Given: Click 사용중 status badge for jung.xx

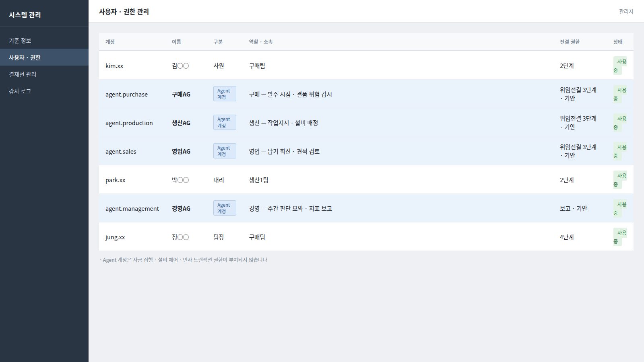Looking at the screenshot, I should tap(620, 237).
